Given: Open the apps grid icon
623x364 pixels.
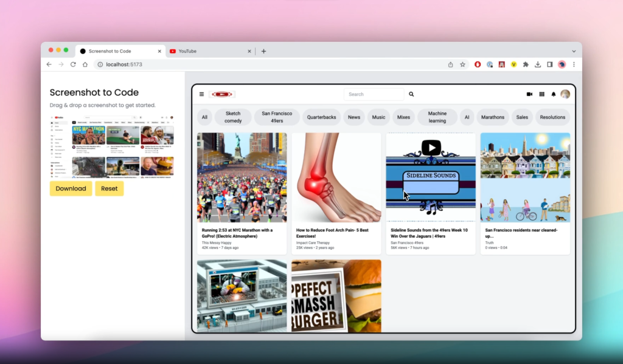Looking at the screenshot, I should coord(541,94).
